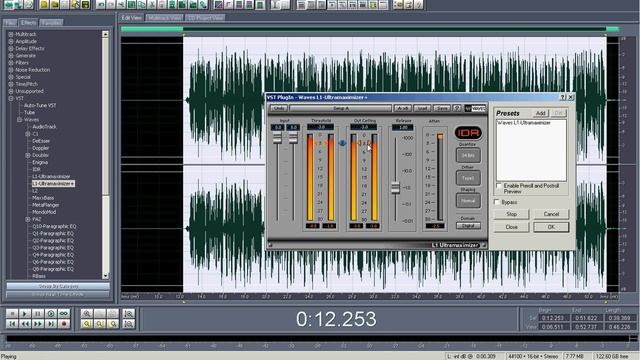The width and height of the screenshot is (640, 360).
Task: Click the blue link icon between Threshold and Ceiling
Action: (x=342, y=143)
